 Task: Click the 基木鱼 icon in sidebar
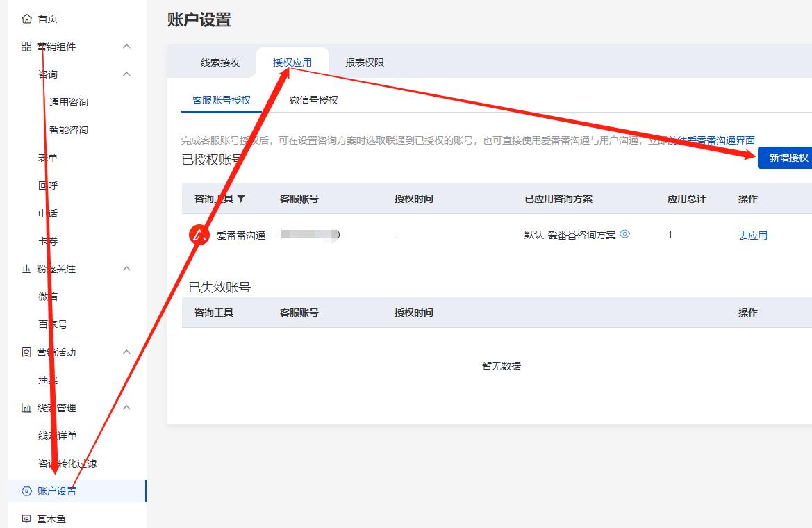[x=26, y=519]
